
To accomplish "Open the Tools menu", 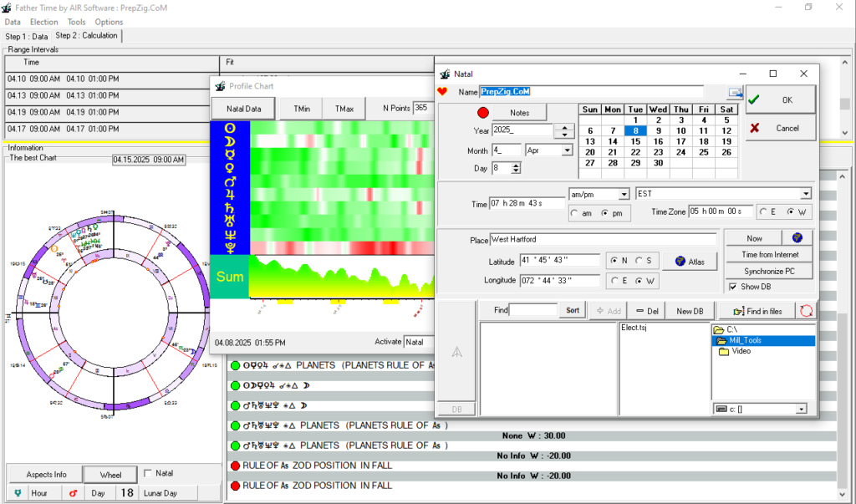I will 76,22.
